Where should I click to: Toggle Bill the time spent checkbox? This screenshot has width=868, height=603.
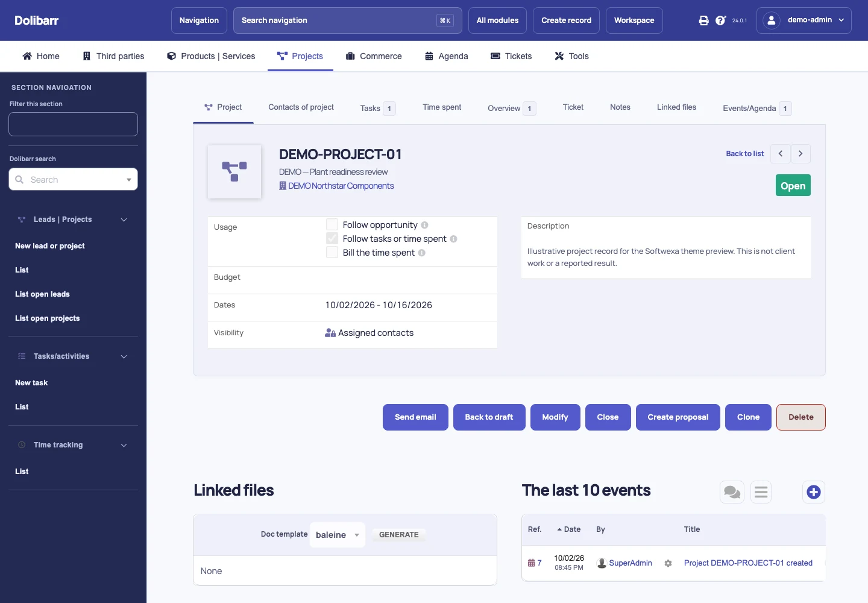[x=332, y=252]
